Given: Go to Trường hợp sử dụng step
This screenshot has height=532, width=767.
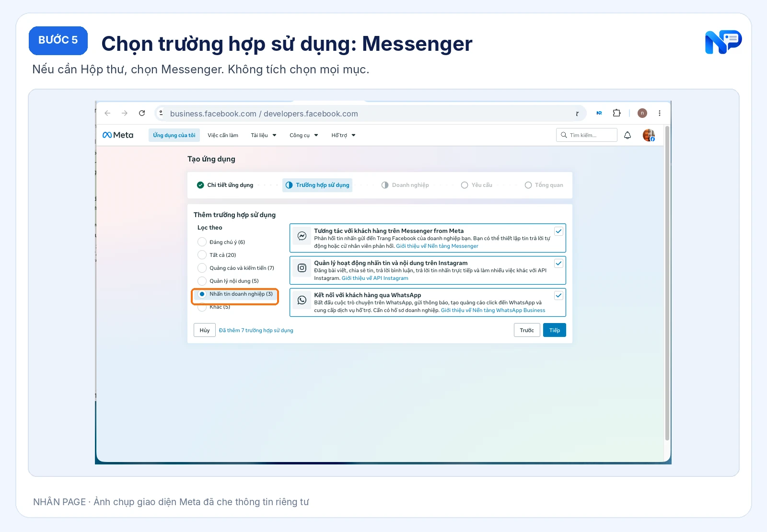Looking at the screenshot, I should coord(317,185).
